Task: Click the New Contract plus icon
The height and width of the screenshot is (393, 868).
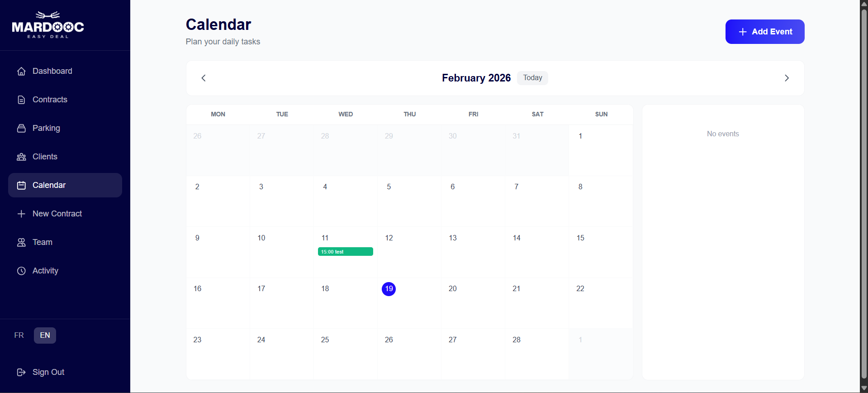Action: tap(21, 214)
